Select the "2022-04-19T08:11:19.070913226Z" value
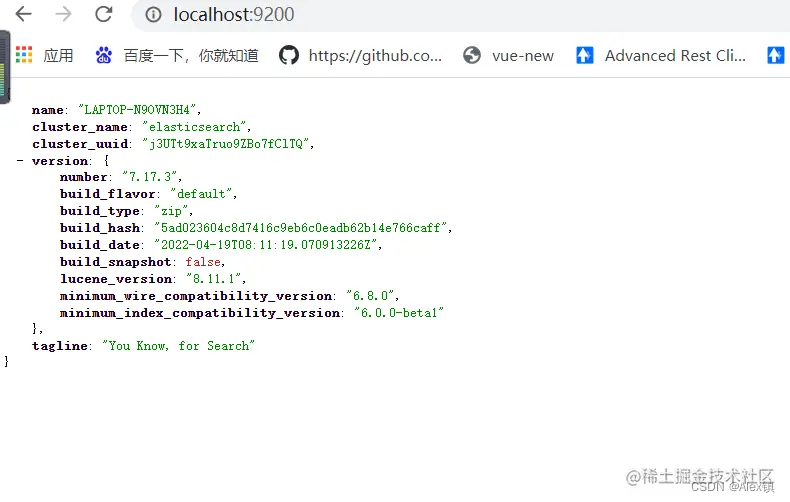The width and height of the screenshot is (790, 502). [266, 245]
